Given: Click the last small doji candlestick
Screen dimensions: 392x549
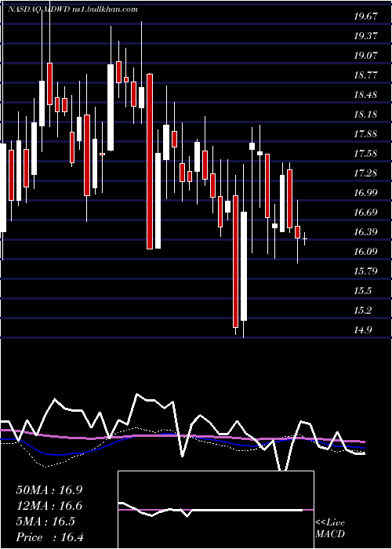Looking at the screenshot, I should pos(305,239).
